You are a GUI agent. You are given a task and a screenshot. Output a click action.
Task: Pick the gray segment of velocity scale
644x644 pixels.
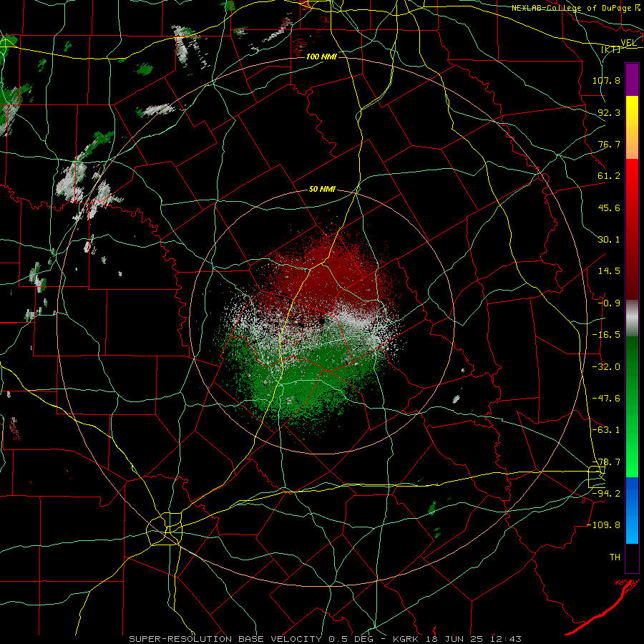632,318
